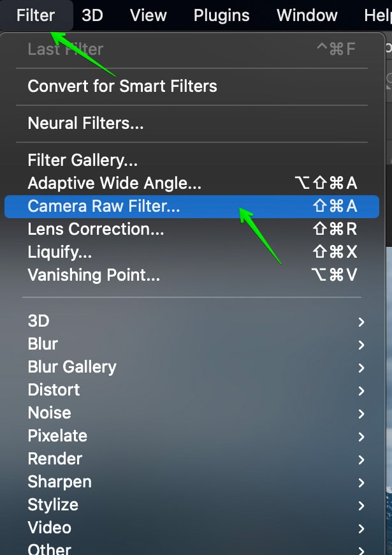
Task: Open the Sharpen submenu
Action: click(x=192, y=482)
